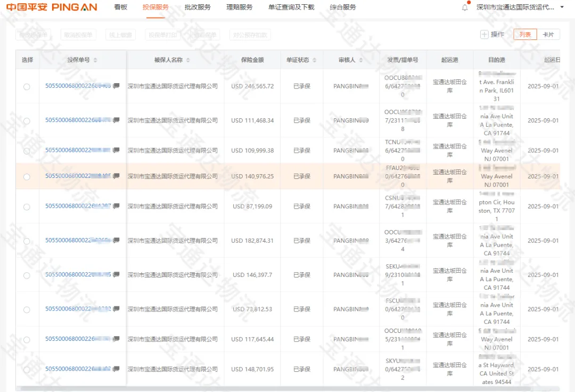Select the first policy row radio button
Screen dimensions: 575x392
(27, 87)
